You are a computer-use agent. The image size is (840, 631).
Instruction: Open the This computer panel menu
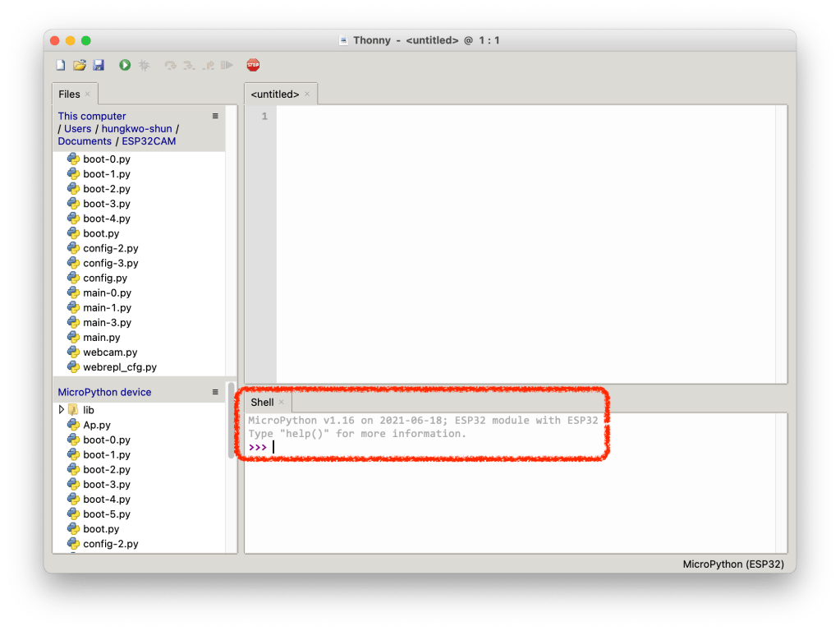[x=215, y=116]
